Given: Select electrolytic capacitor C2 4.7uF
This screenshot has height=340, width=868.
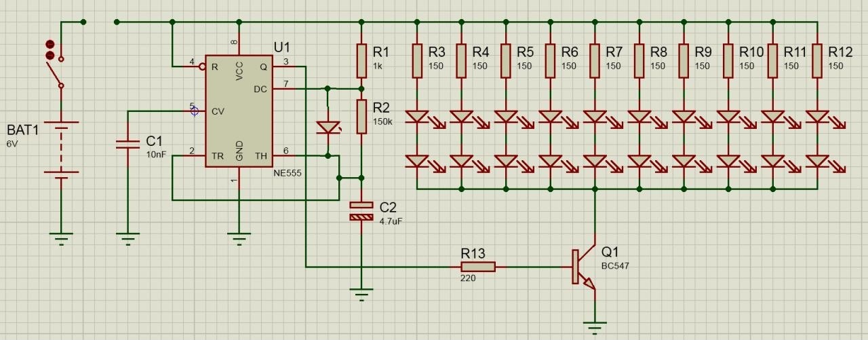Looking at the screenshot, I should 361,210.
